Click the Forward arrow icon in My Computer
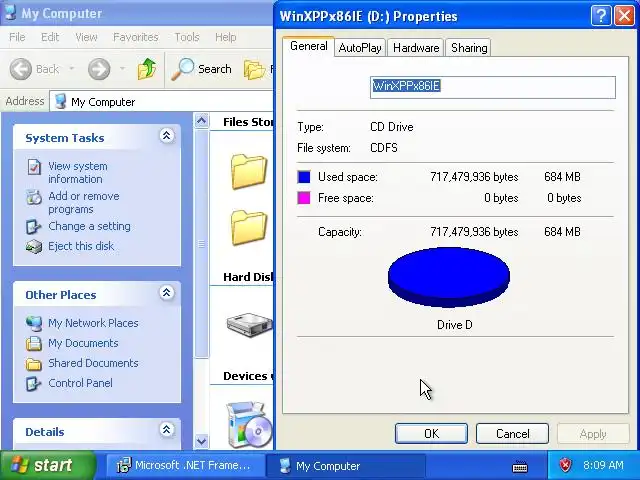The image size is (640, 480). (99, 69)
